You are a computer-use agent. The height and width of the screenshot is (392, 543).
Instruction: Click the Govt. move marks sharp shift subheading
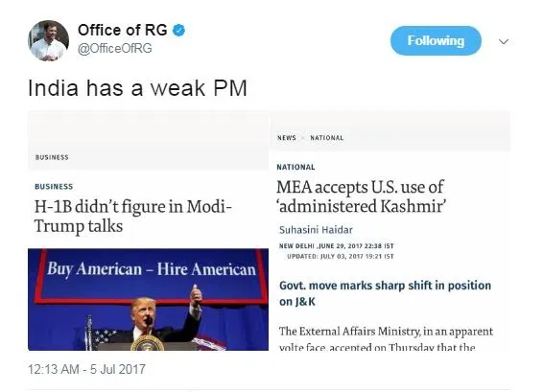(385, 293)
